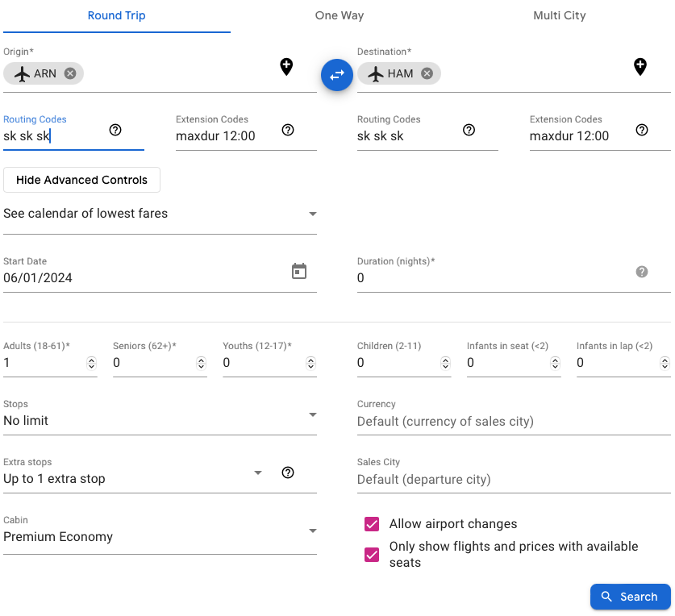Switch to the One Way tab
Screen dimensions: 675x616
[337, 15]
